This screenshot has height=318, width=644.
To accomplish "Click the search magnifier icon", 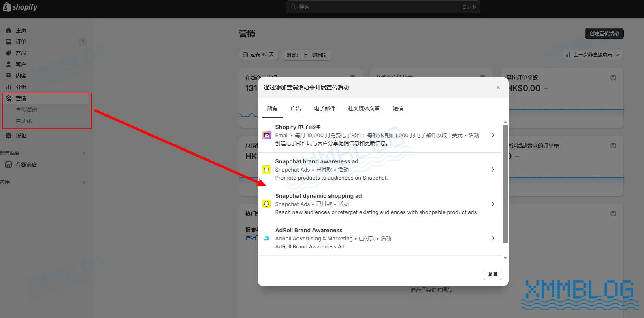I will pyautogui.click(x=294, y=7).
